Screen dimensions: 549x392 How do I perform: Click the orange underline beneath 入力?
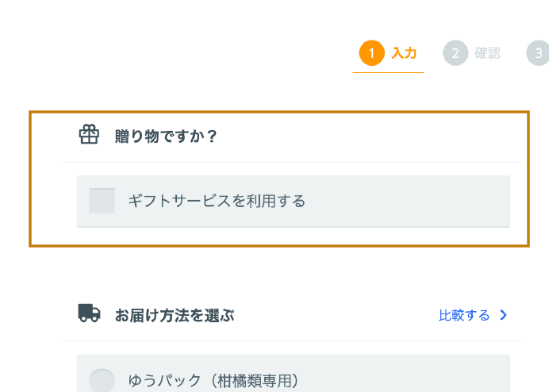coord(388,72)
